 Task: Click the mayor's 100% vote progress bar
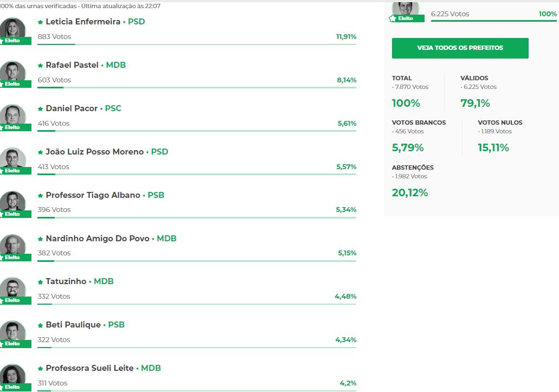pos(493,22)
